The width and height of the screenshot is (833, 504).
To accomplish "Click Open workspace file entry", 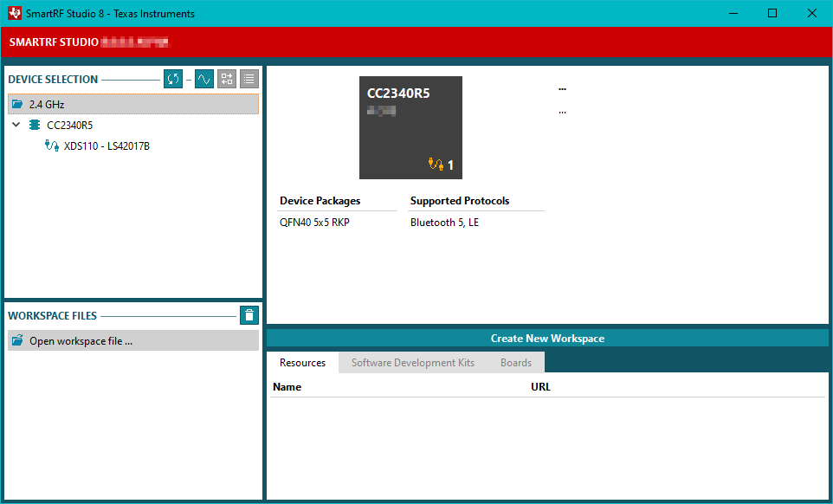I will coord(81,341).
